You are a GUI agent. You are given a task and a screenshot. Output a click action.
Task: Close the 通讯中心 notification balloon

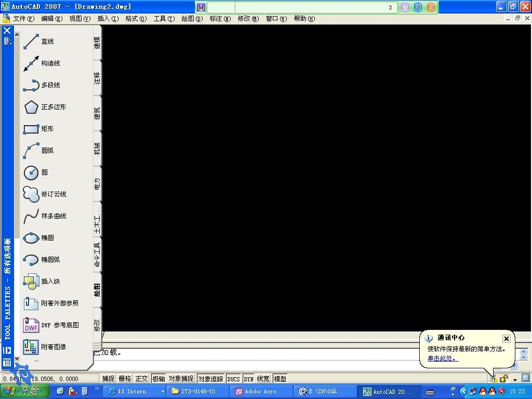point(506,339)
